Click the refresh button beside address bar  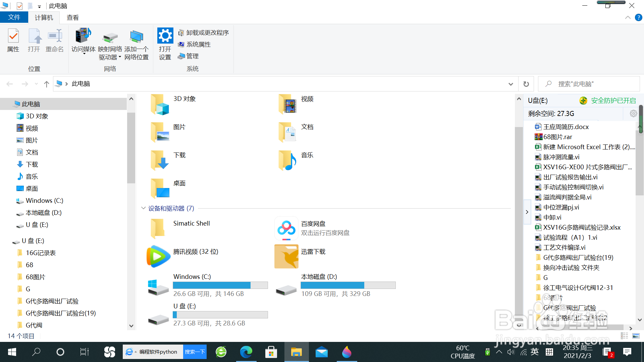coord(526,84)
